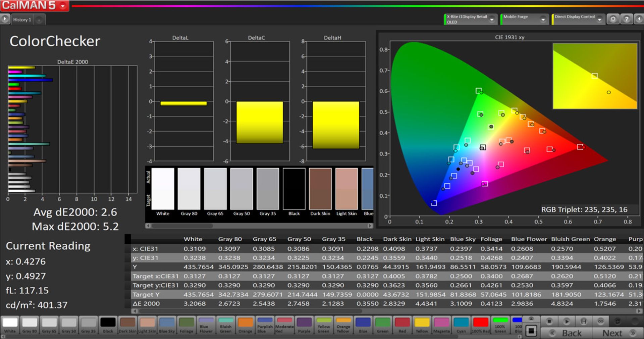Image resolution: width=644 pixels, height=339 pixels.
Task: Open the Mobile Forge source dropdown
Action: pos(543,19)
